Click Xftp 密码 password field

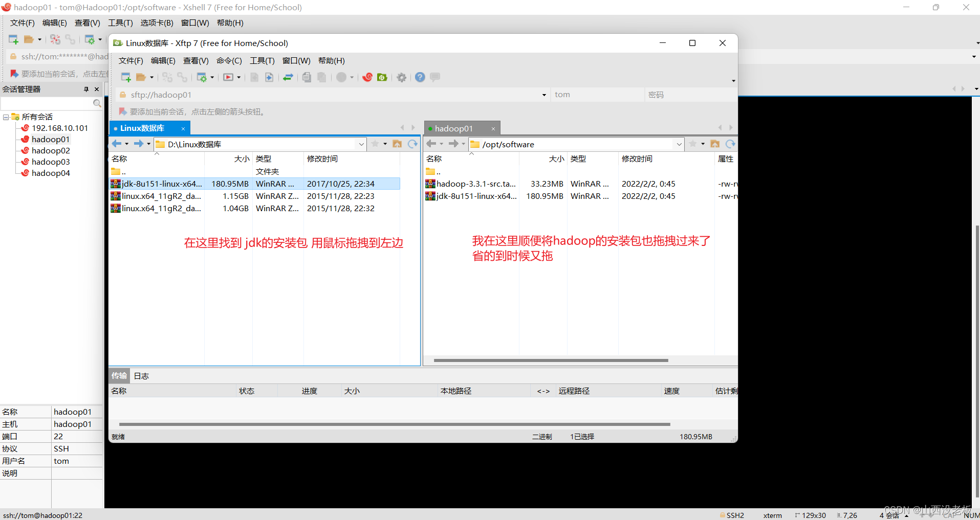(x=691, y=95)
